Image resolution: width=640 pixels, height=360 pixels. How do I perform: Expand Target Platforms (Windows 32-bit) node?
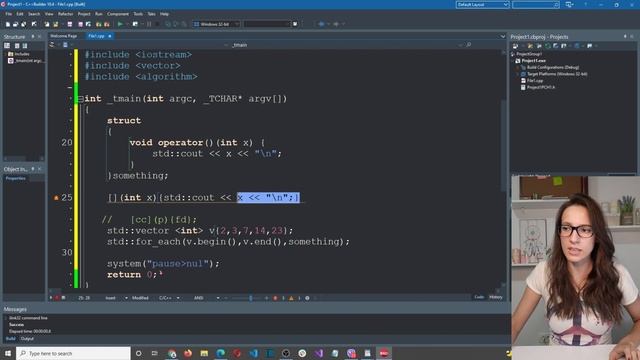(517, 74)
